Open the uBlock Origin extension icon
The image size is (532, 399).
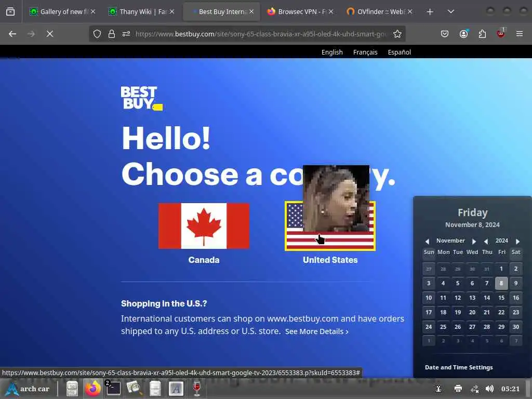(x=501, y=33)
